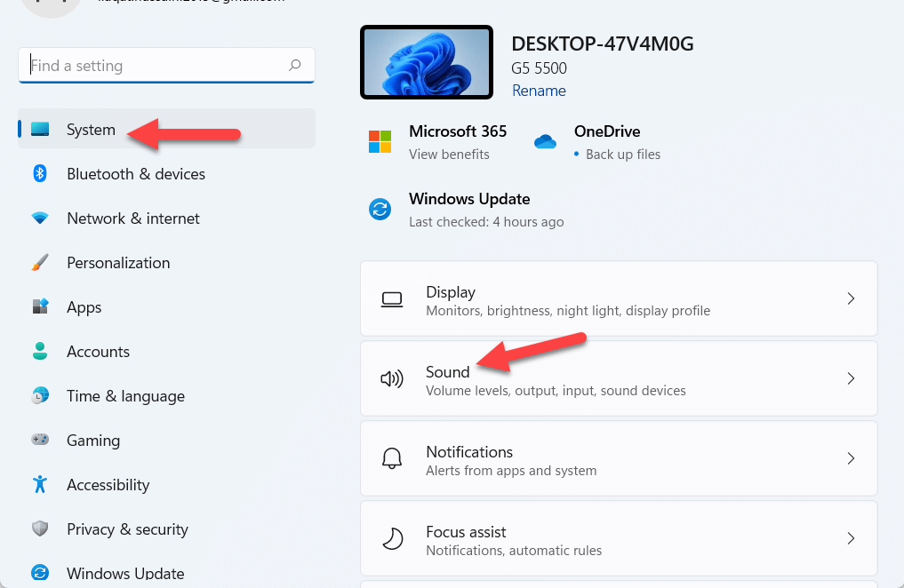The width and height of the screenshot is (904, 588).
Task: Select Accounts in the sidebar
Action: (98, 352)
